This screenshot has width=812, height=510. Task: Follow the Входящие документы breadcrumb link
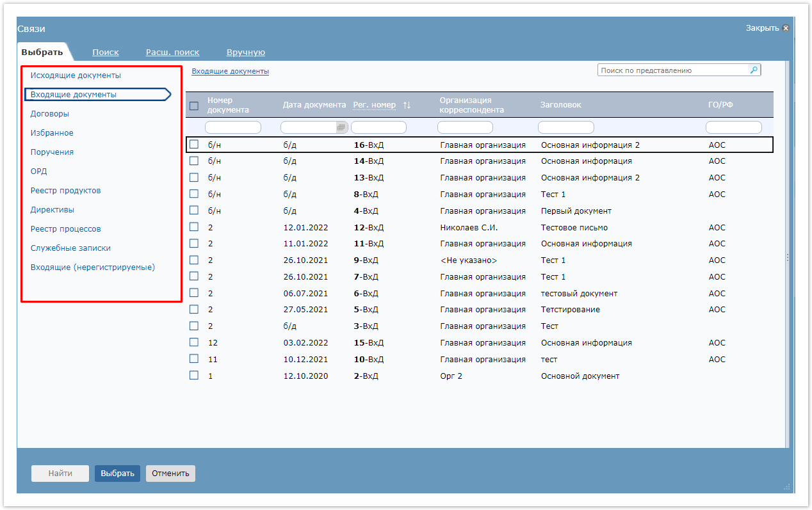click(231, 71)
